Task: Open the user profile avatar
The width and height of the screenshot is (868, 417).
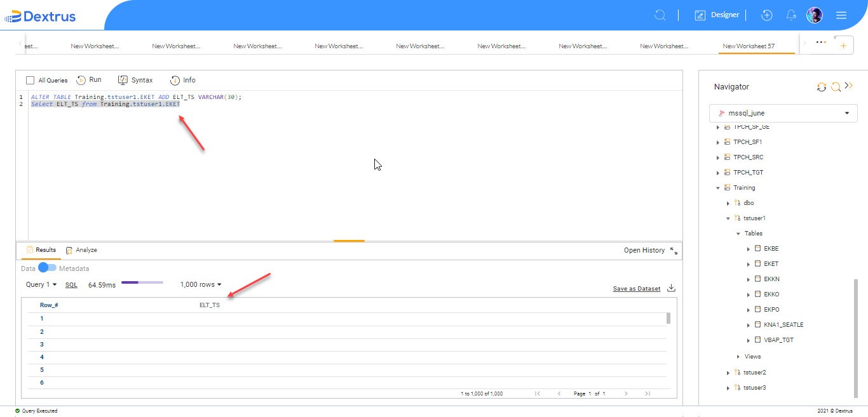Action: (x=815, y=15)
